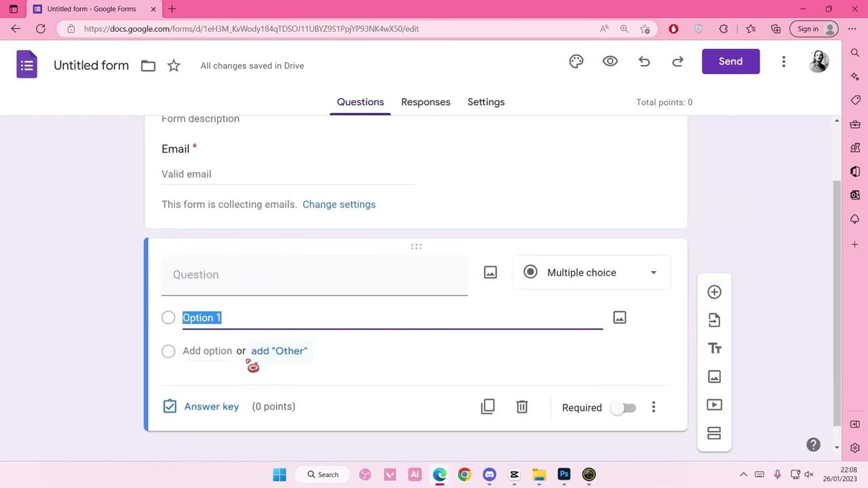Screen dimensions: 868x488
Task: Click the undo arrow in form header
Action: pyautogui.click(x=644, y=62)
